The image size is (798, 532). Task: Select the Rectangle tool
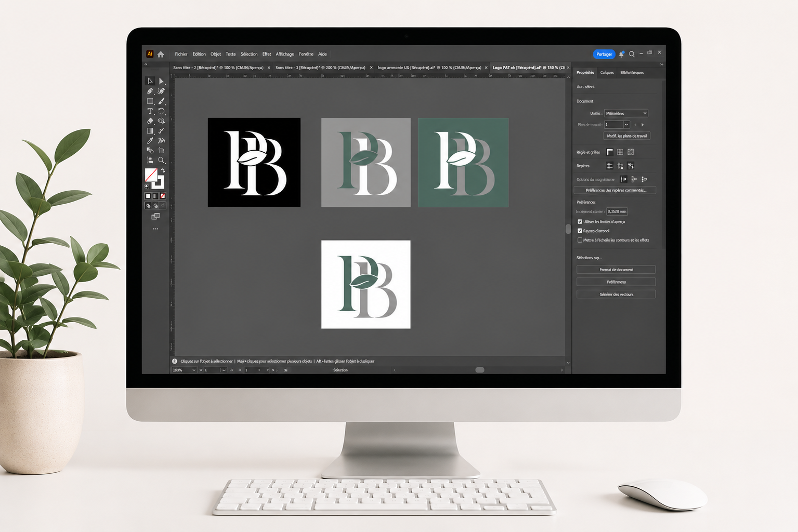click(150, 101)
